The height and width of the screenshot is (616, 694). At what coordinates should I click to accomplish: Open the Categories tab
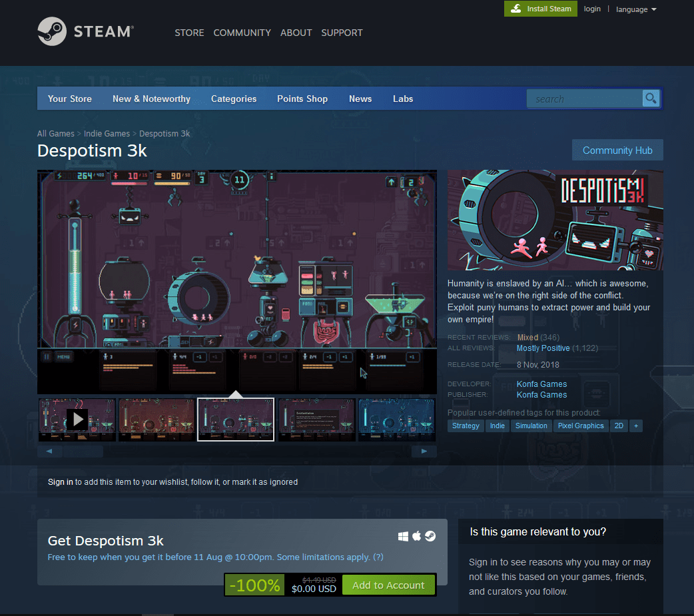[234, 99]
